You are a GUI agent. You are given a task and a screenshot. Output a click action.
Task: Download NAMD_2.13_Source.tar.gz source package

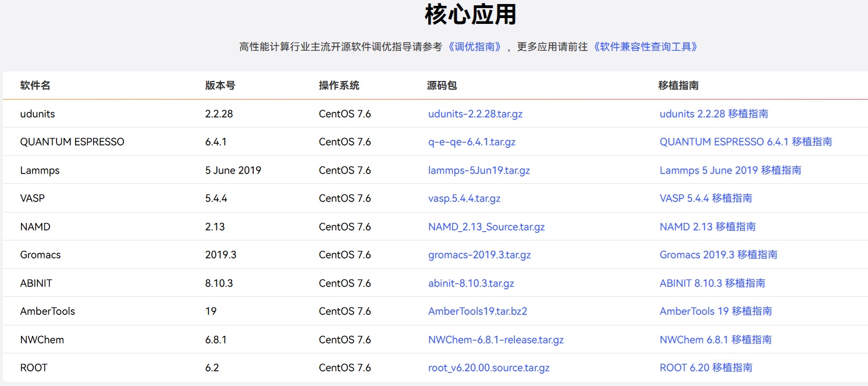486,227
